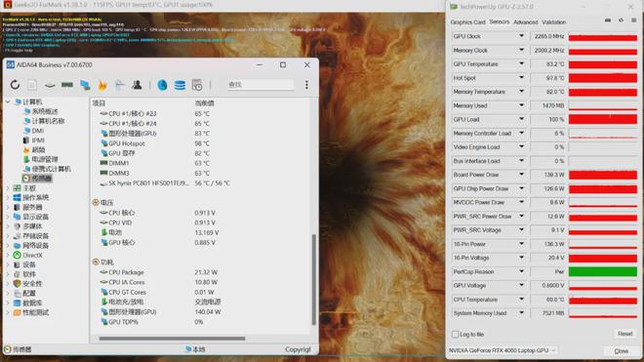The width and height of the screenshot is (644, 362).
Task: Click the 项目 column header in AIDA64
Action: coord(99,103)
